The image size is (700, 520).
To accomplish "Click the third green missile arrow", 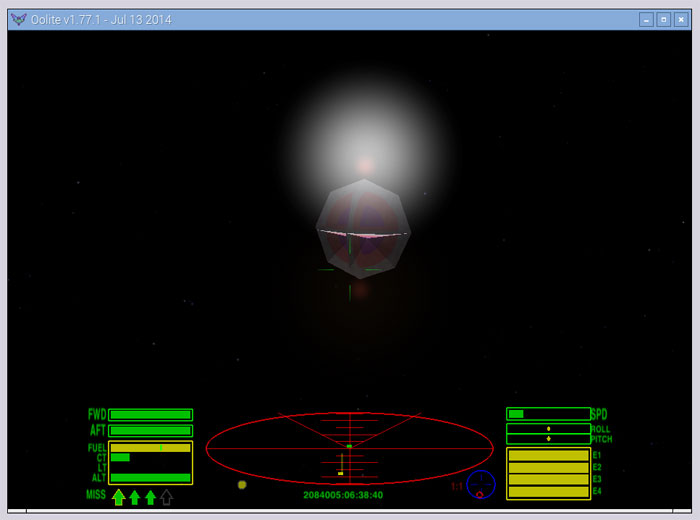I will pos(150,497).
